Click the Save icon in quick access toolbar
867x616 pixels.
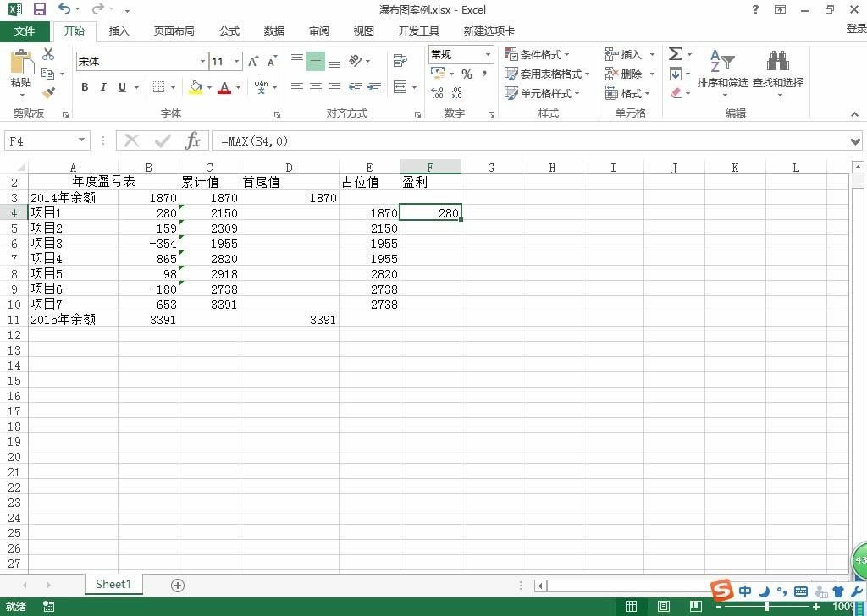[x=39, y=9]
